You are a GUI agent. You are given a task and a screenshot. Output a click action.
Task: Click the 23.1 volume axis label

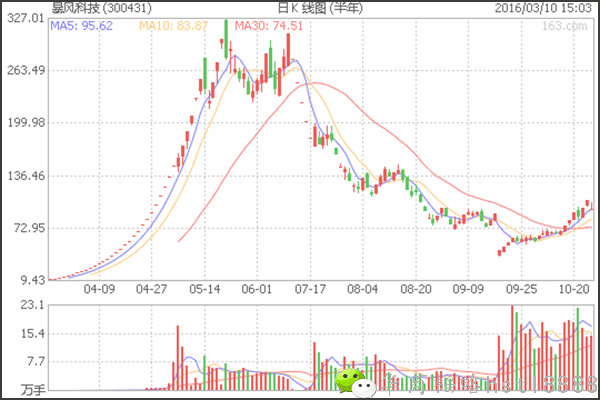coord(33,305)
